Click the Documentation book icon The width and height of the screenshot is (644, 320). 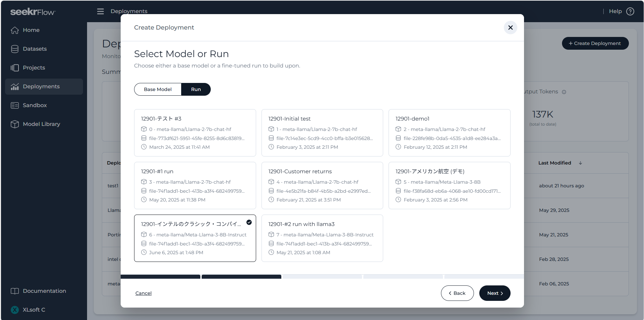[14, 291]
